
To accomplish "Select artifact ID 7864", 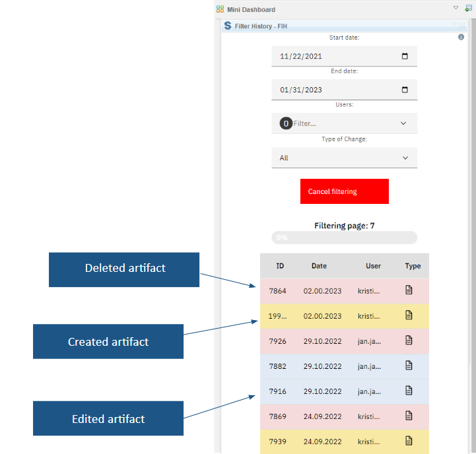I will (x=277, y=291).
